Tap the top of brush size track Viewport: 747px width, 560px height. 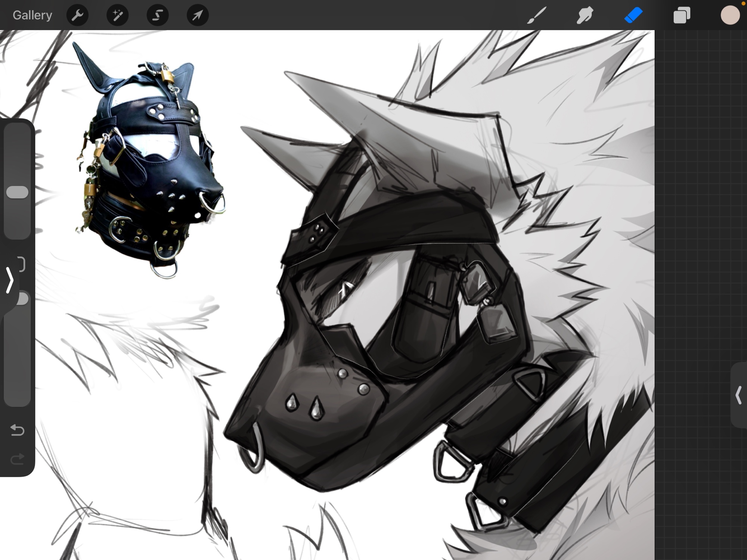(x=17, y=131)
